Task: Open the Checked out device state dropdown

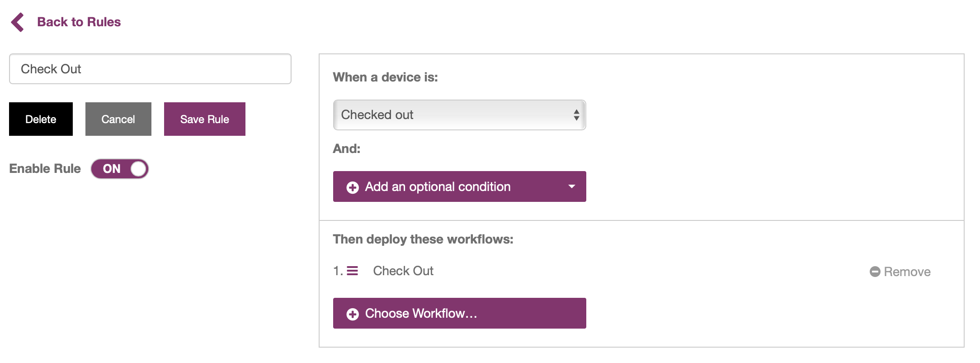Action: click(x=459, y=115)
